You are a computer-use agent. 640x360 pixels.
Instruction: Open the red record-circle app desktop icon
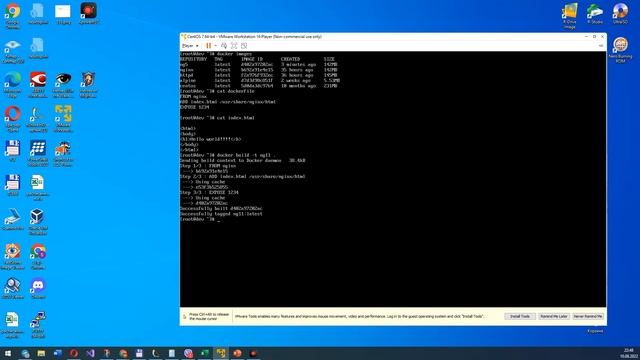(88, 13)
